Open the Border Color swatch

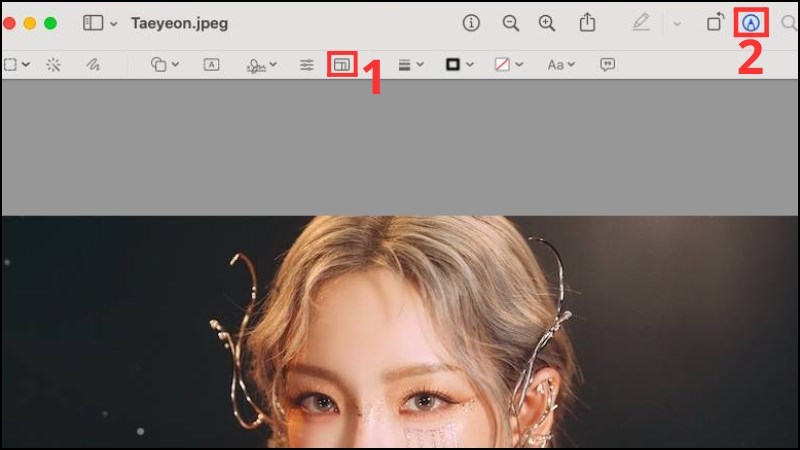coord(459,65)
